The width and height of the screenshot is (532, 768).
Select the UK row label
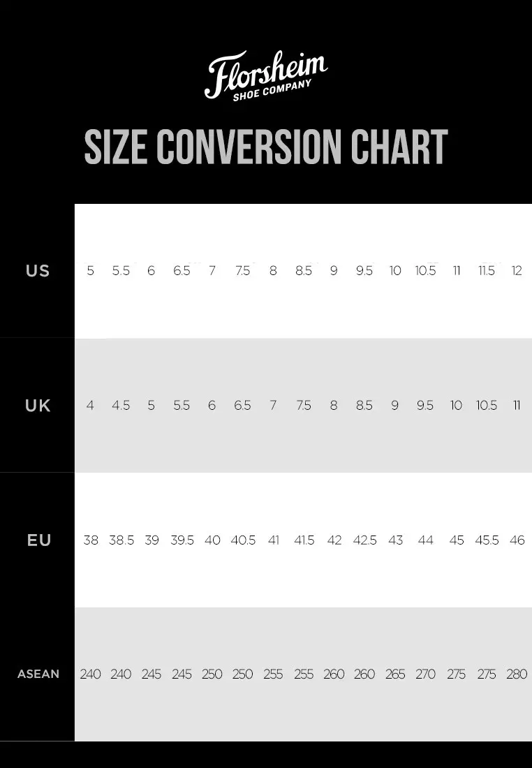(x=38, y=406)
